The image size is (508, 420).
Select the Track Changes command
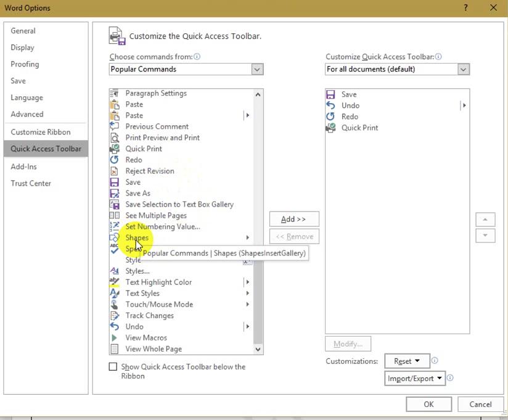pyautogui.click(x=150, y=315)
